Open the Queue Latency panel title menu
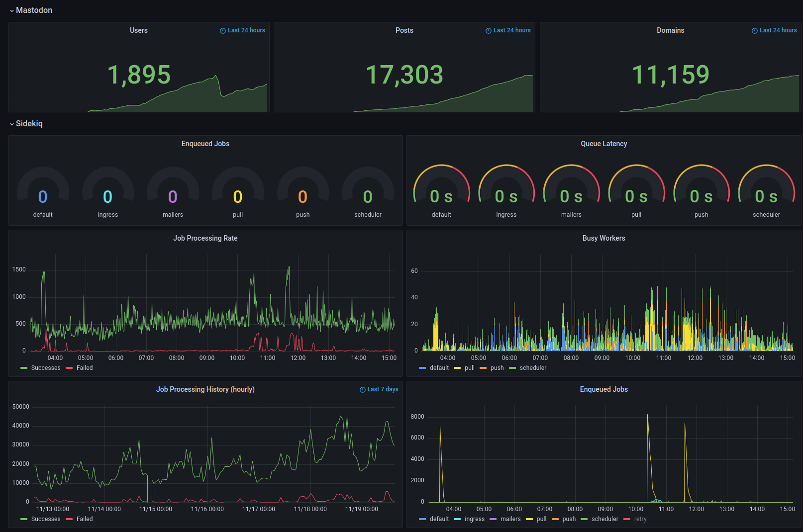This screenshot has width=803, height=532. pyautogui.click(x=603, y=144)
